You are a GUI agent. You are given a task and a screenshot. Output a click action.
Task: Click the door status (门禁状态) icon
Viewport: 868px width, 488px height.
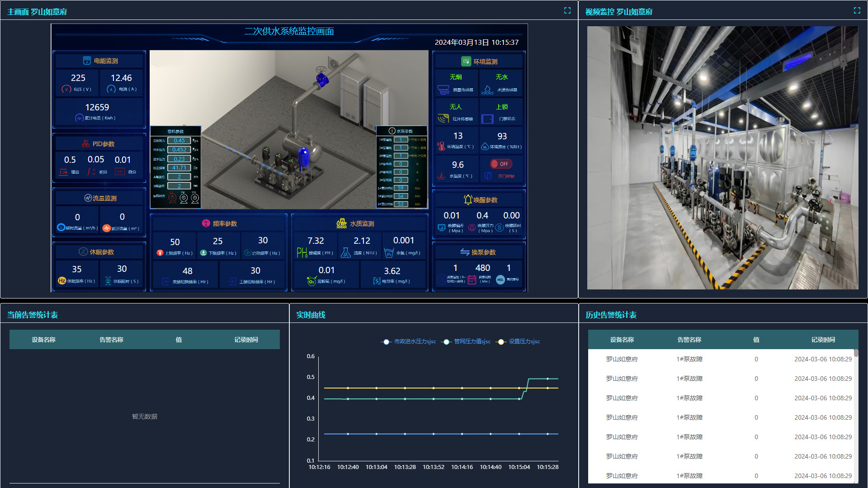487,119
